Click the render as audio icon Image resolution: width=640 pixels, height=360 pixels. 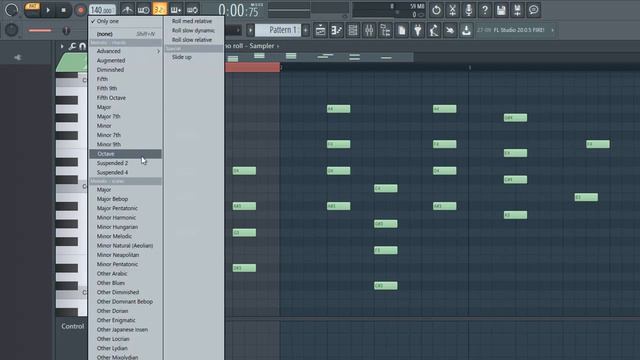point(517,10)
